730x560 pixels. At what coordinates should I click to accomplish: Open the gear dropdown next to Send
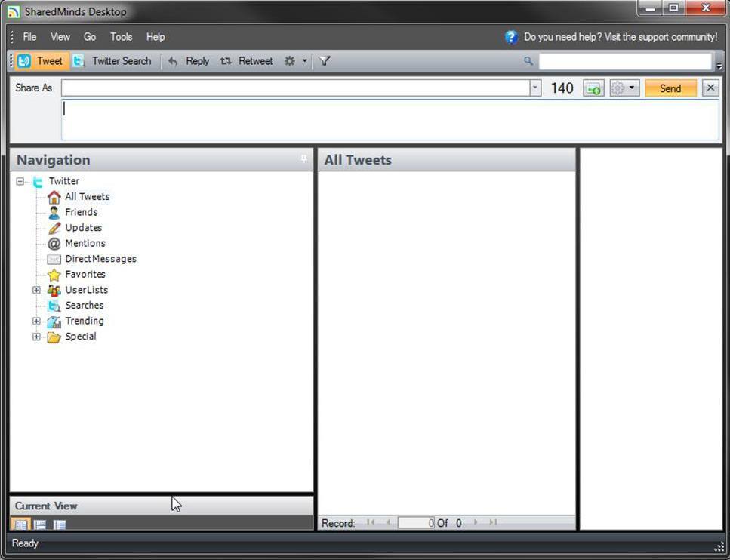click(x=631, y=88)
